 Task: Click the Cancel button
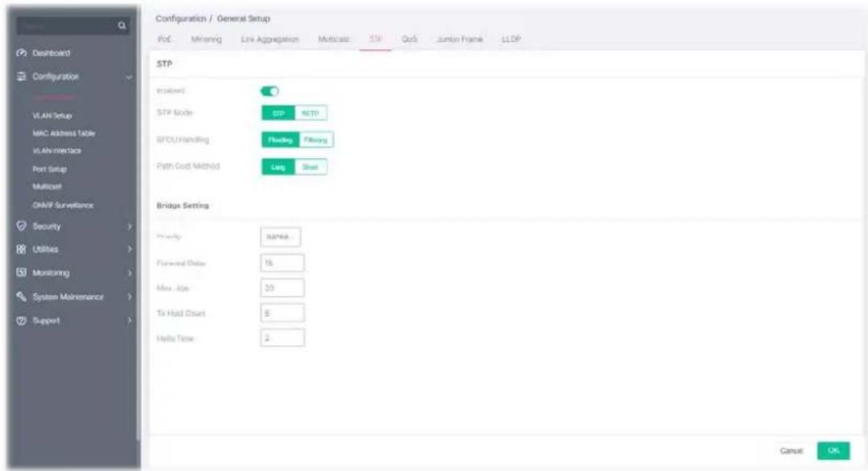(x=791, y=451)
